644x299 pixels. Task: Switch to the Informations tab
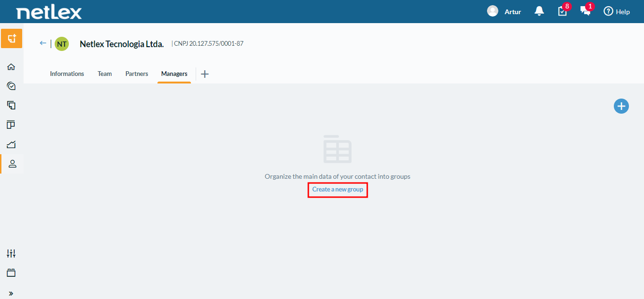[x=67, y=74]
